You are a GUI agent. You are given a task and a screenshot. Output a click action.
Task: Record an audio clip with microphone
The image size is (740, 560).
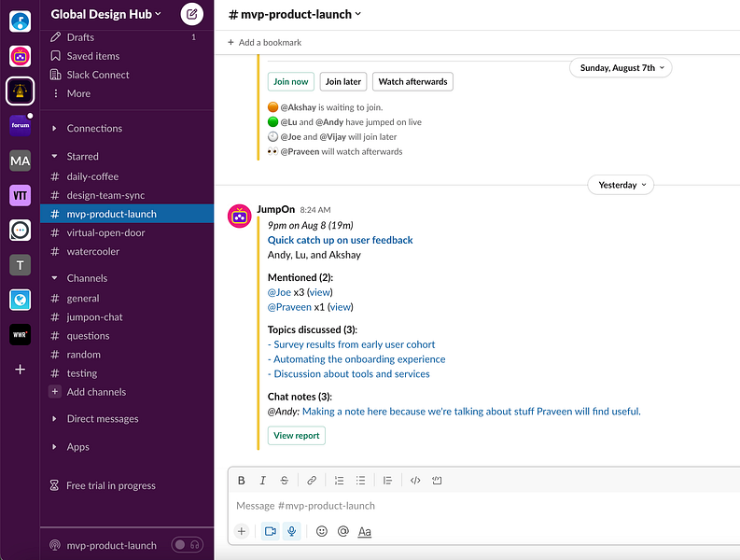click(x=292, y=531)
